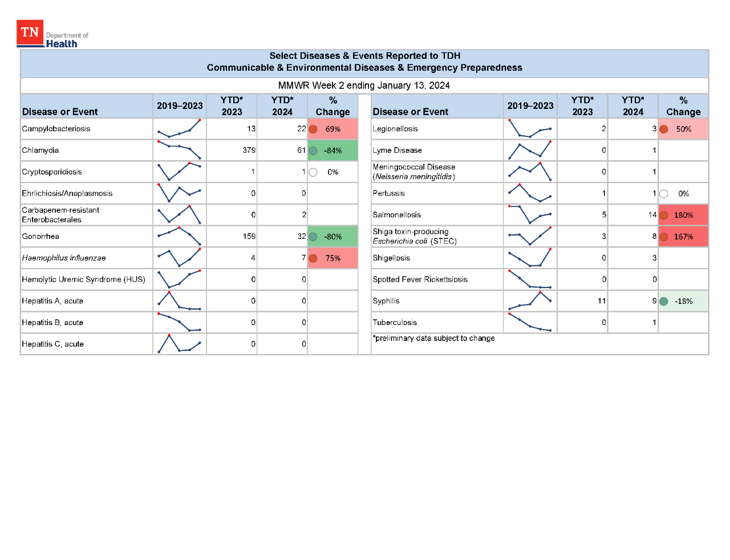Select the red 50% indicator for Legionellosis

(663, 129)
